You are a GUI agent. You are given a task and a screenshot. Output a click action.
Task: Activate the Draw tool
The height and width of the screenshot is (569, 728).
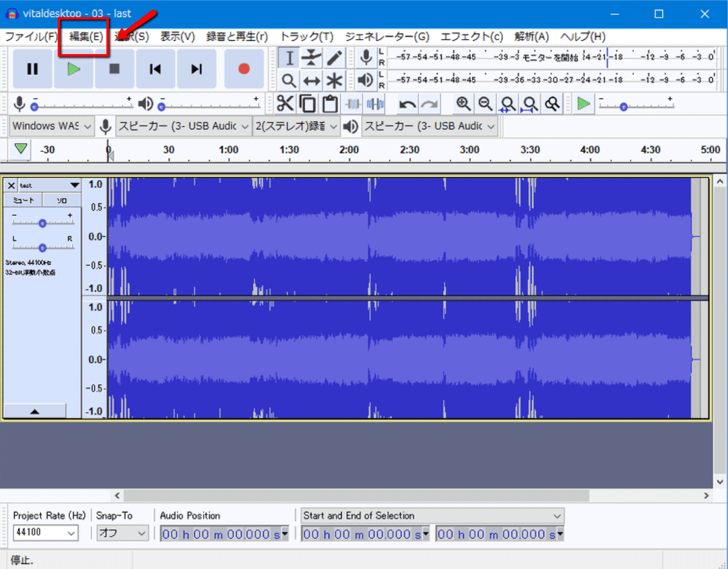pos(334,57)
